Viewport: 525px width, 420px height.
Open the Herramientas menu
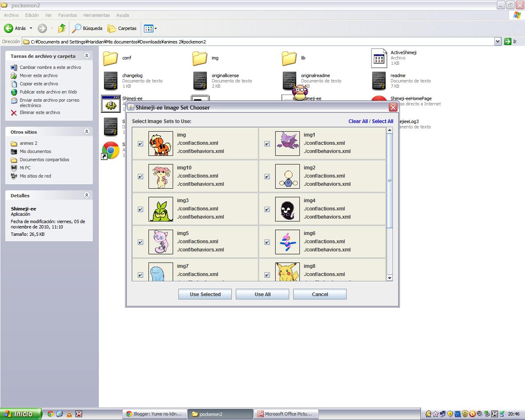tap(96, 15)
